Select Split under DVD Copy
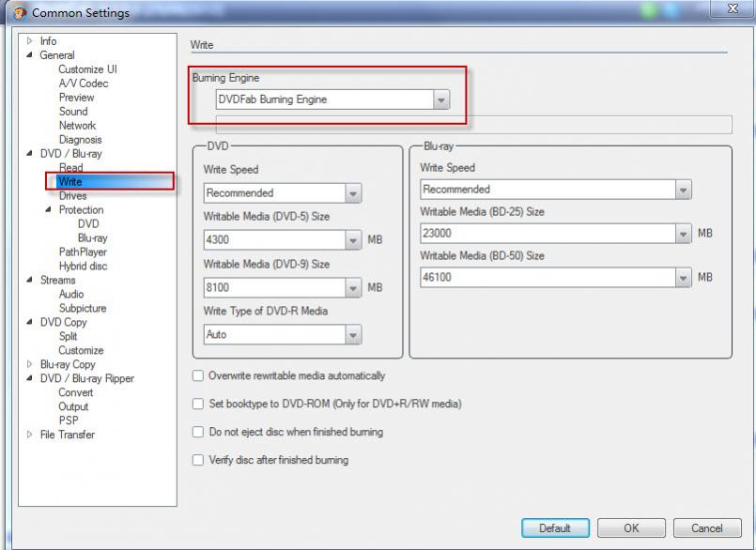 pyautogui.click(x=68, y=336)
